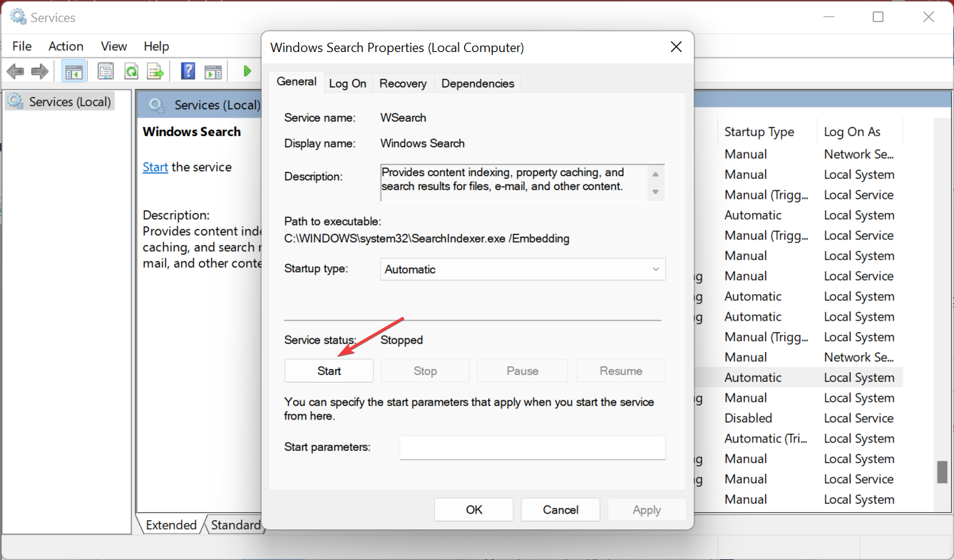Select the Standard tab at the bottom
954x560 pixels.
tap(235, 525)
